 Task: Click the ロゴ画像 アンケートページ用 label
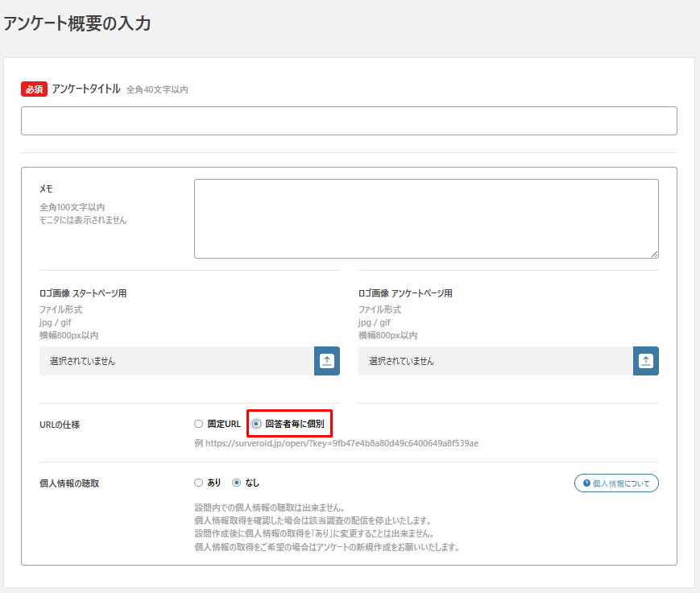[405, 293]
